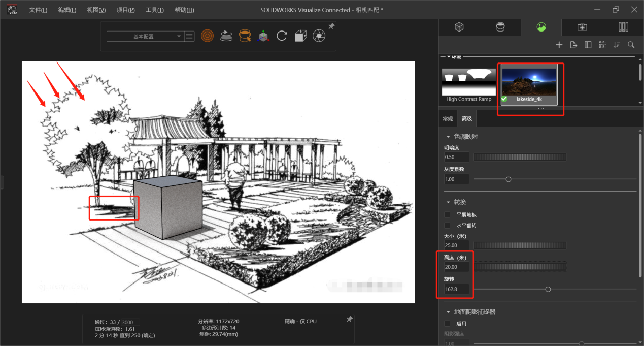644x346 pixels.
Task: Click the XYZ axis object manipulation icon
Action: pyautogui.click(x=263, y=36)
